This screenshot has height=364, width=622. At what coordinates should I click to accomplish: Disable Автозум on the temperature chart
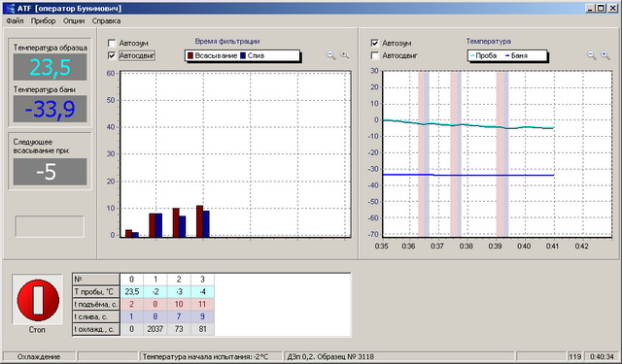pos(374,43)
